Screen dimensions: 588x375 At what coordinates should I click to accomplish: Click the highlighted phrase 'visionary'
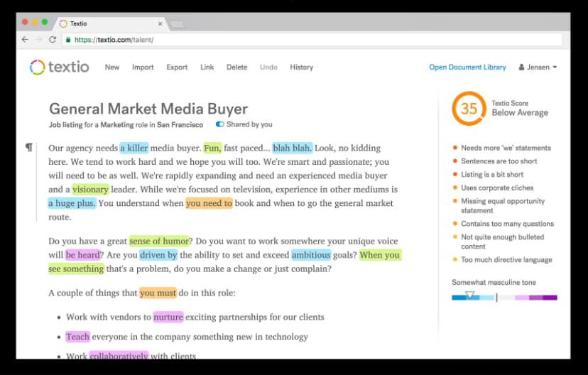90,190
